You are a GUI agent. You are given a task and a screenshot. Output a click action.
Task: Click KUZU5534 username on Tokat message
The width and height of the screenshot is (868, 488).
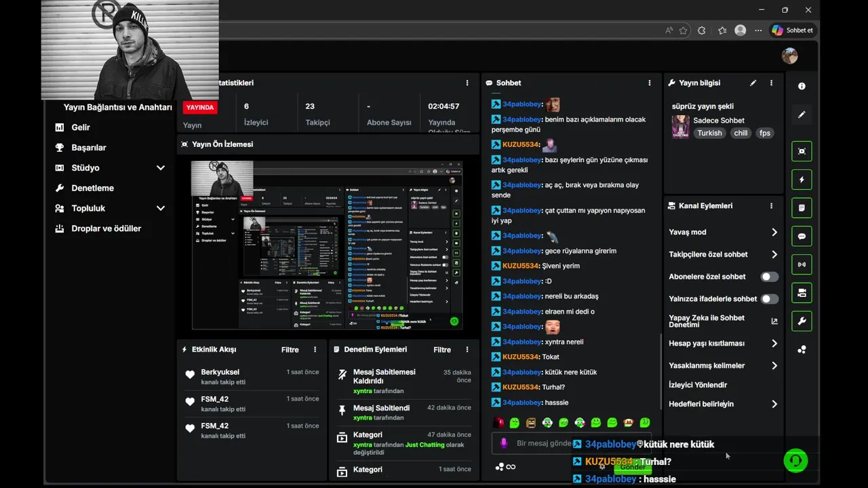(520, 357)
